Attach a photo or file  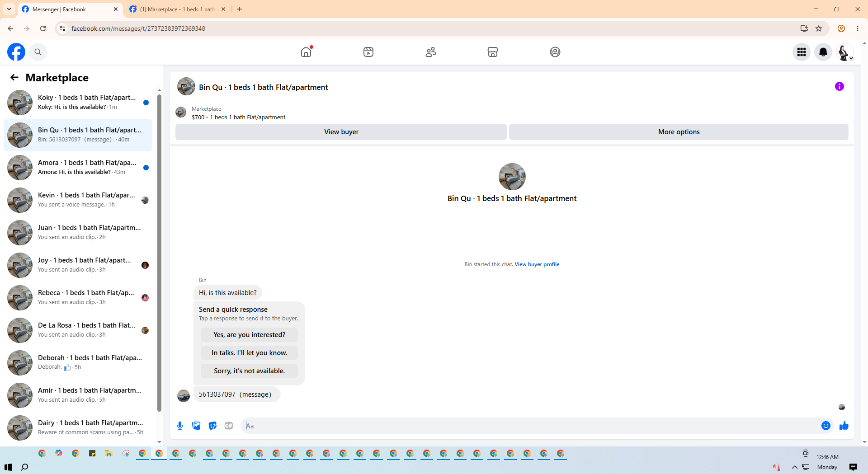coord(196,426)
